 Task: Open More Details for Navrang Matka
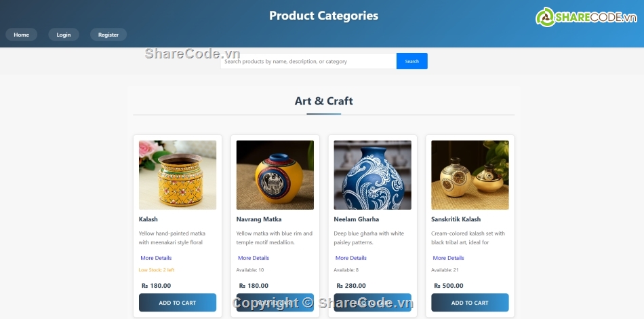254,258
